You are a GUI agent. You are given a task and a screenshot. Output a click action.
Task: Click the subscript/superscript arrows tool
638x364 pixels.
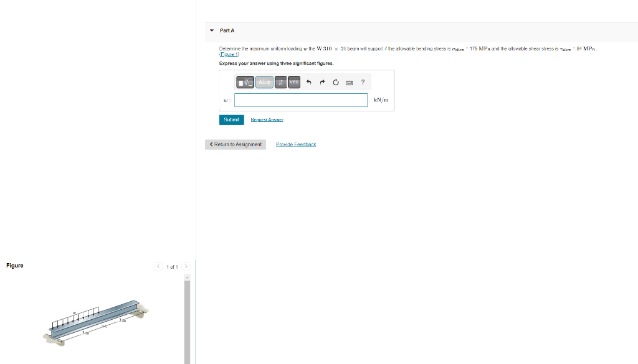click(x=281, y=82)
